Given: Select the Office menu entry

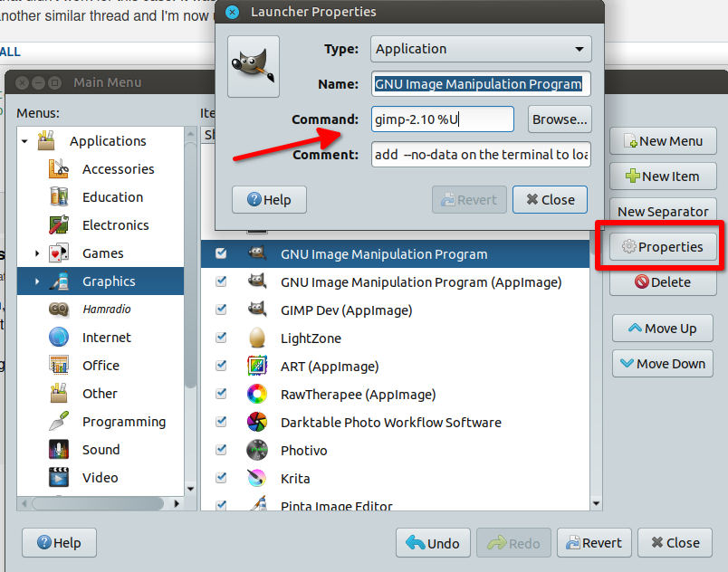Looking at the screenshot, I should [x=101, y=366].
